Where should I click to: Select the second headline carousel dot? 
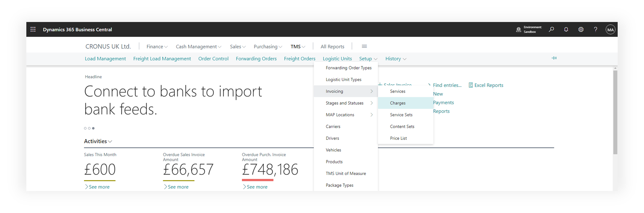pos(89,128)
